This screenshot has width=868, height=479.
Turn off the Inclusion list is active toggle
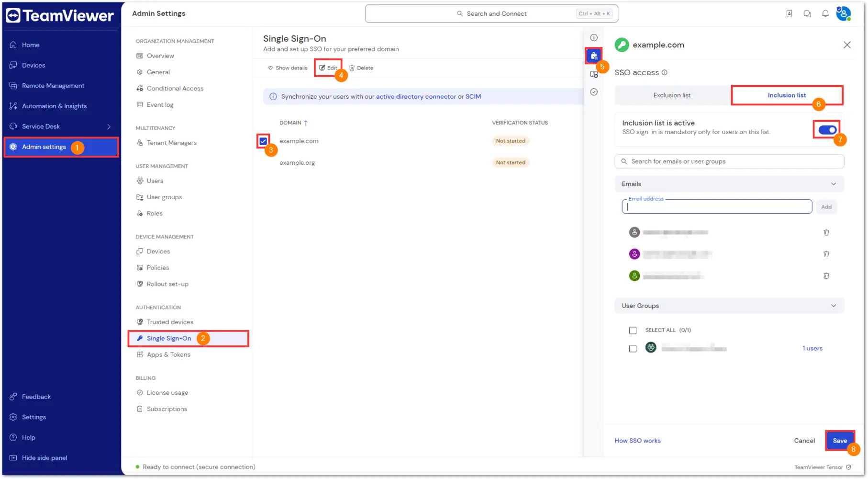(x=827, y=130)
